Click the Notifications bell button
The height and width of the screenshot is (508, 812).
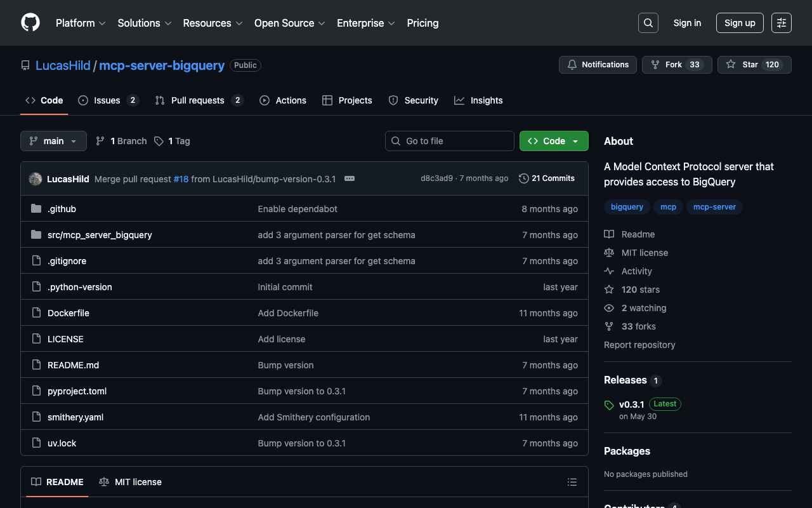[x=598, y=65]
